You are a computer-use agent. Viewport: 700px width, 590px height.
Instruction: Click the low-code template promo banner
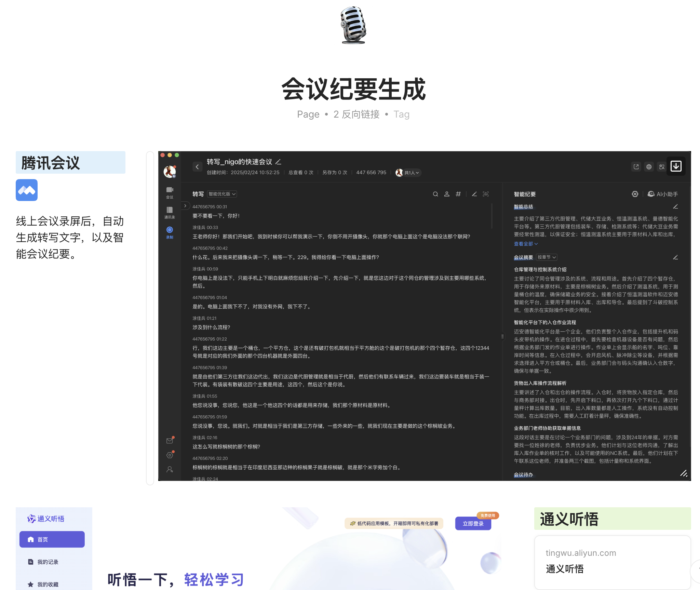click(394, 524)
